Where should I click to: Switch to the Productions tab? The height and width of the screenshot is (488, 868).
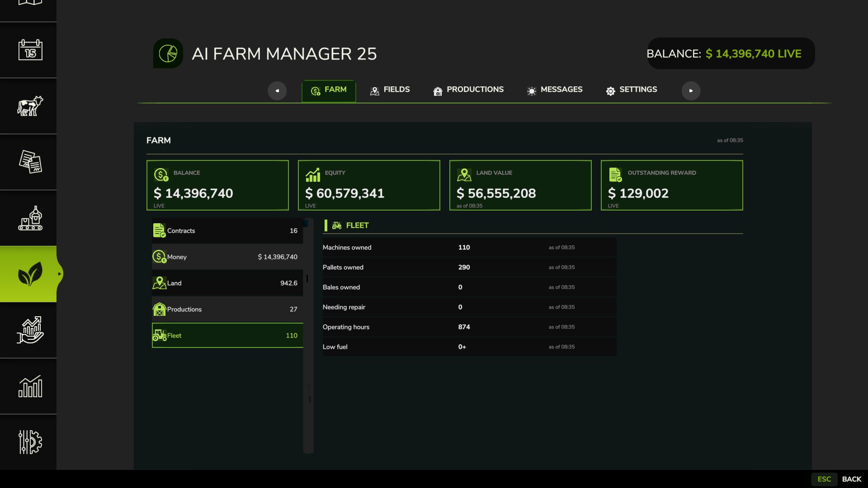468,90
